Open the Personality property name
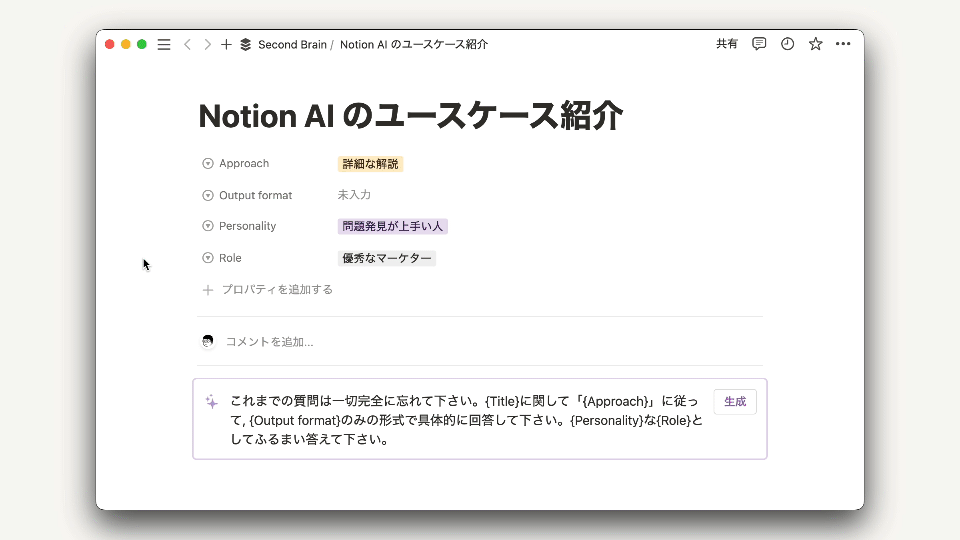Screen dimensions: 960x540 point(247,226)
